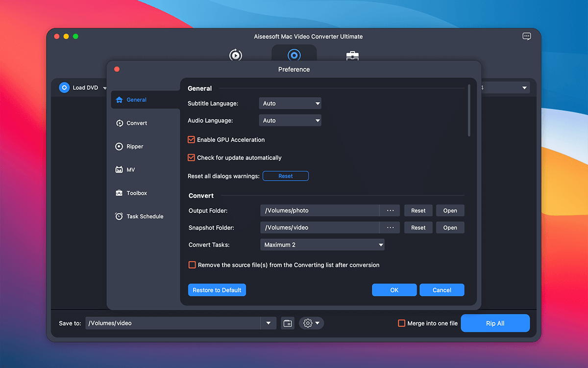Click the Load DVD button
This screenshot has width=588, height=368.
pos(78,88)
